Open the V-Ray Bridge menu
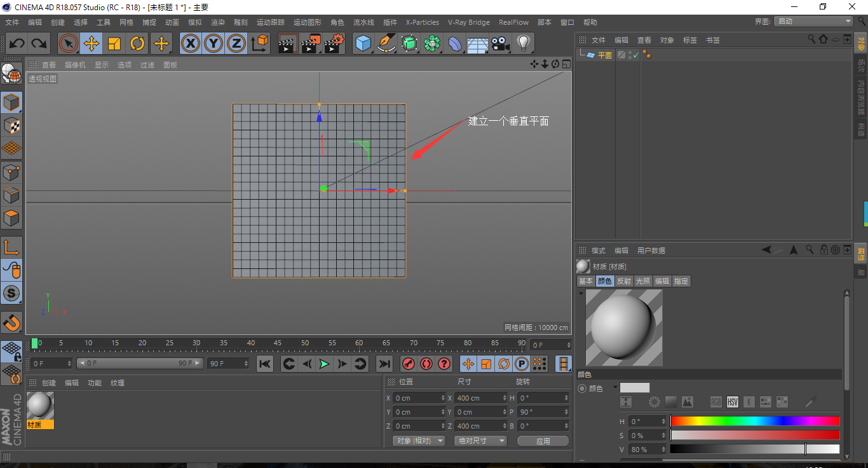 click(x=469, y=22)
